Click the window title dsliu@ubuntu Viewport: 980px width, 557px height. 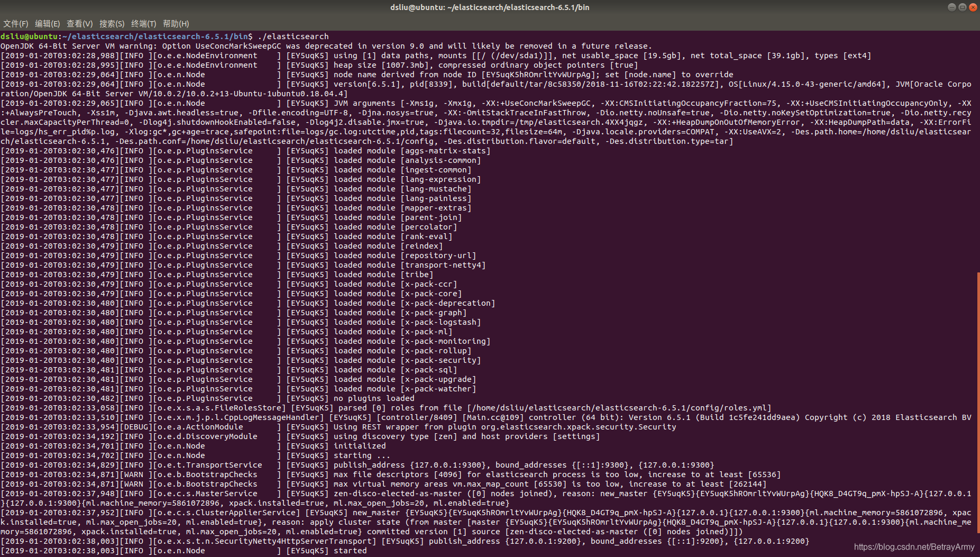(490, 7)
